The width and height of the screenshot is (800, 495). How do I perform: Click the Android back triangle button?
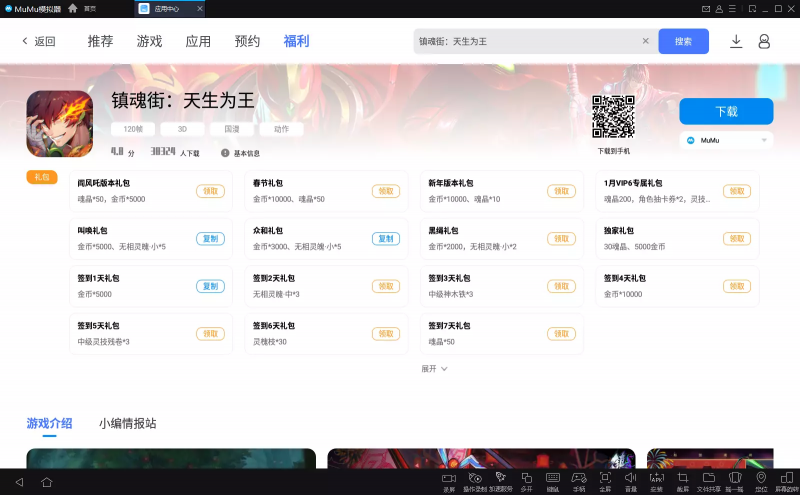pos(19,482)
